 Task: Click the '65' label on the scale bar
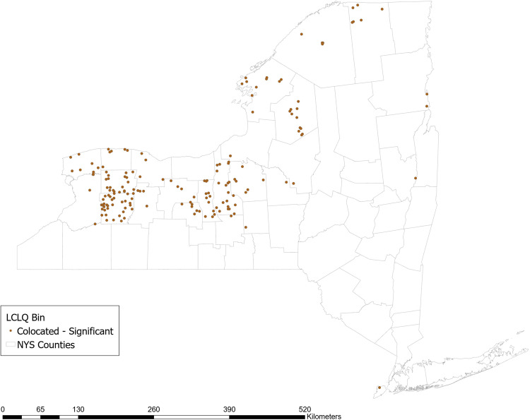point(40,409)
